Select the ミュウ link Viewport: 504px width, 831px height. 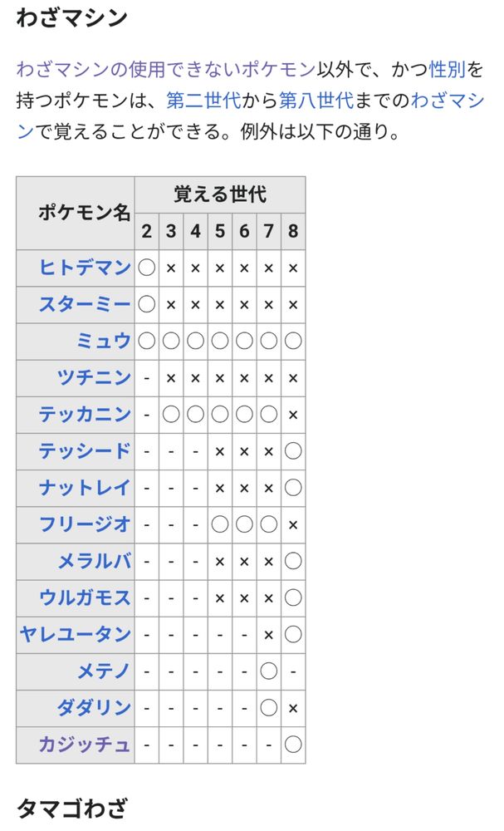tap(104, 341)
